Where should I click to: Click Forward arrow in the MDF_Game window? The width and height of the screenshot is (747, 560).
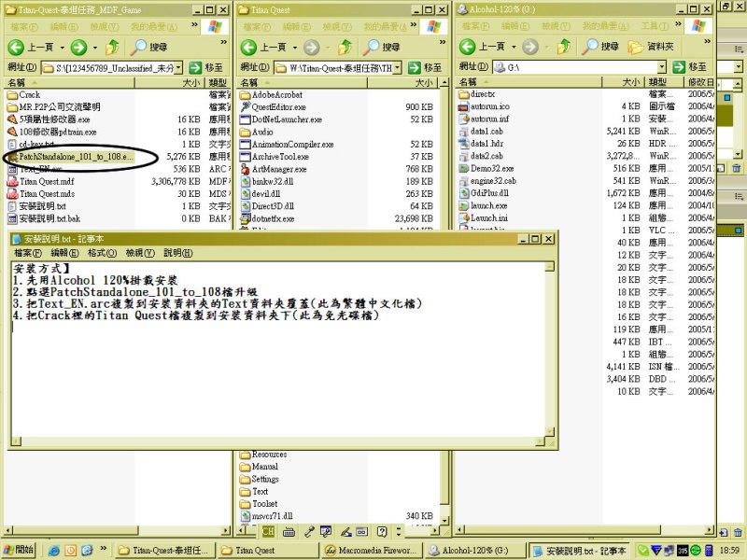click(x=78, y=48)
